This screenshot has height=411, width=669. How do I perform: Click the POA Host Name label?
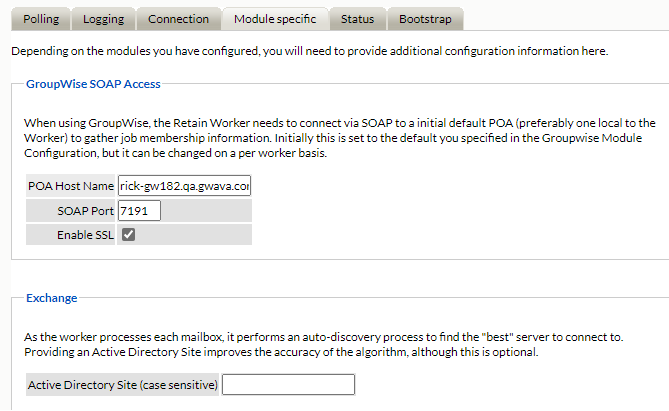71,185
